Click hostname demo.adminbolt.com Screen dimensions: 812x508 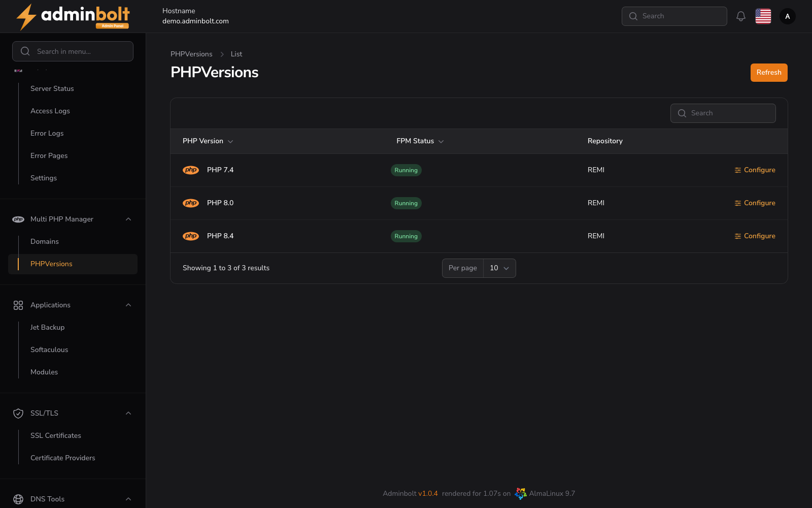tap(195, 21)
